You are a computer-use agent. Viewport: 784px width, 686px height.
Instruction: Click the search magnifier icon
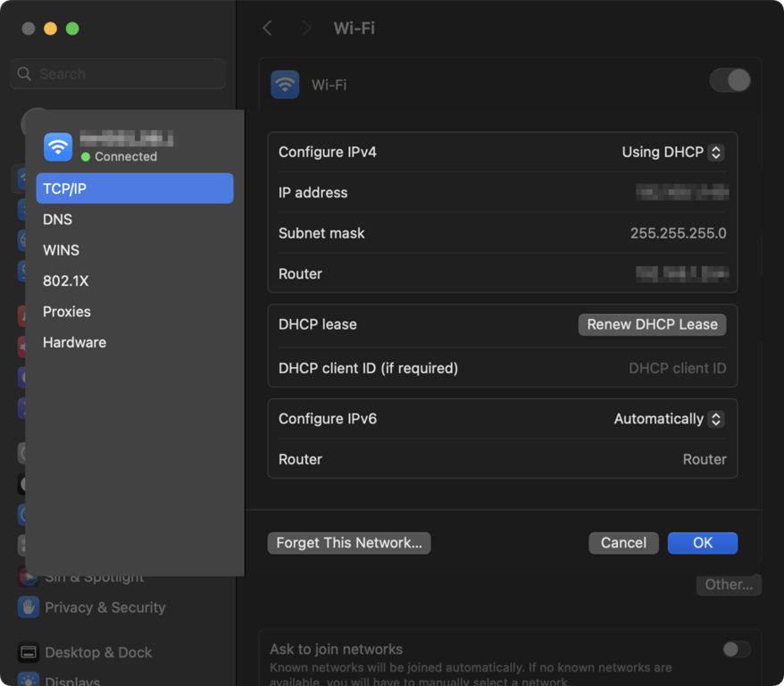pos(24,73)
